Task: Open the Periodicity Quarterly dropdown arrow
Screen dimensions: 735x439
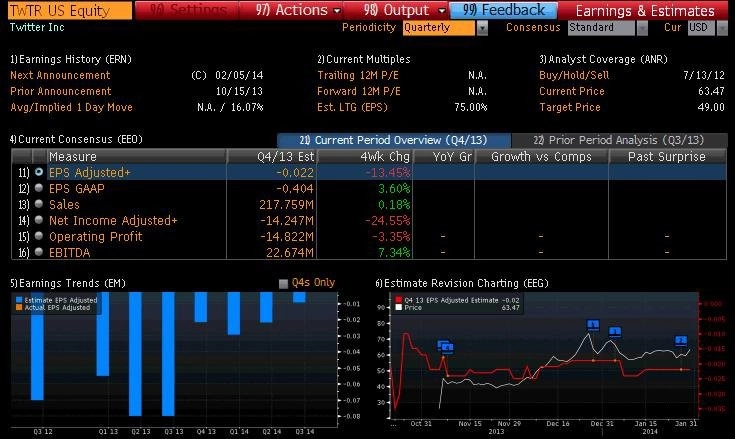Action: (482, 28)
